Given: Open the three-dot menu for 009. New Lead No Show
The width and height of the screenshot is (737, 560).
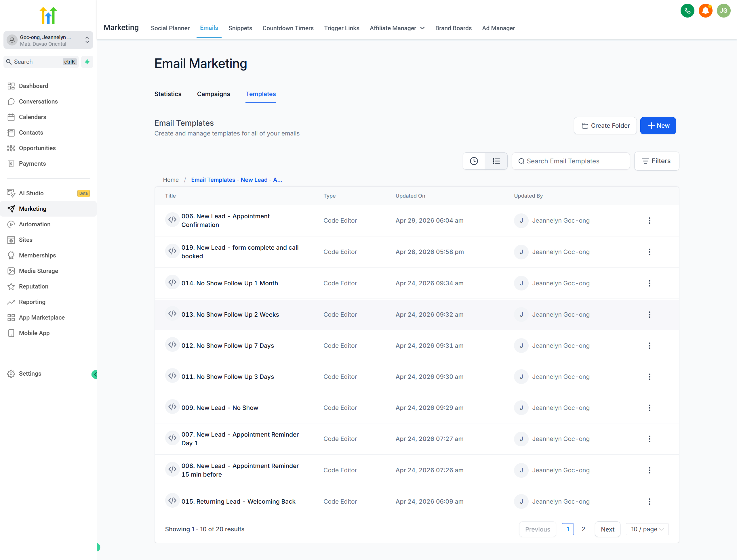Looking at the screenshot, I should 649,407.
